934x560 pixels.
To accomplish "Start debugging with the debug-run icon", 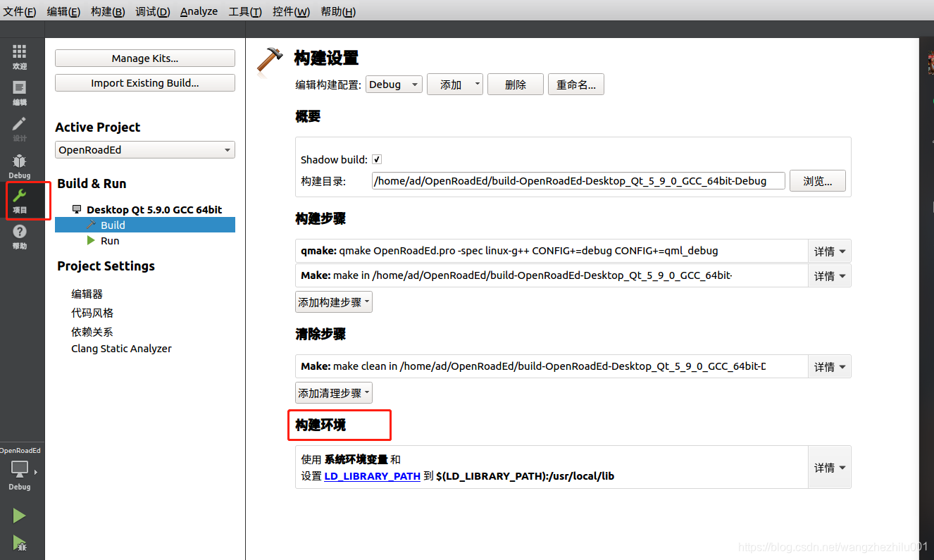I will coord(19,544).
